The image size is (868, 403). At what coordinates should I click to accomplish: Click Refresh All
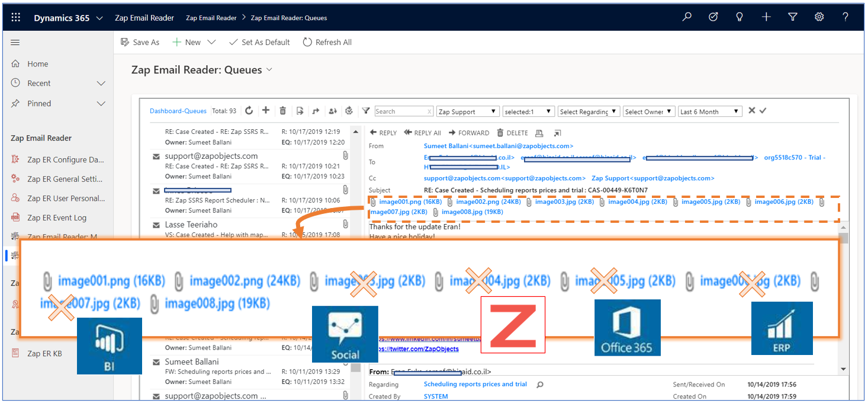point(327,42)
